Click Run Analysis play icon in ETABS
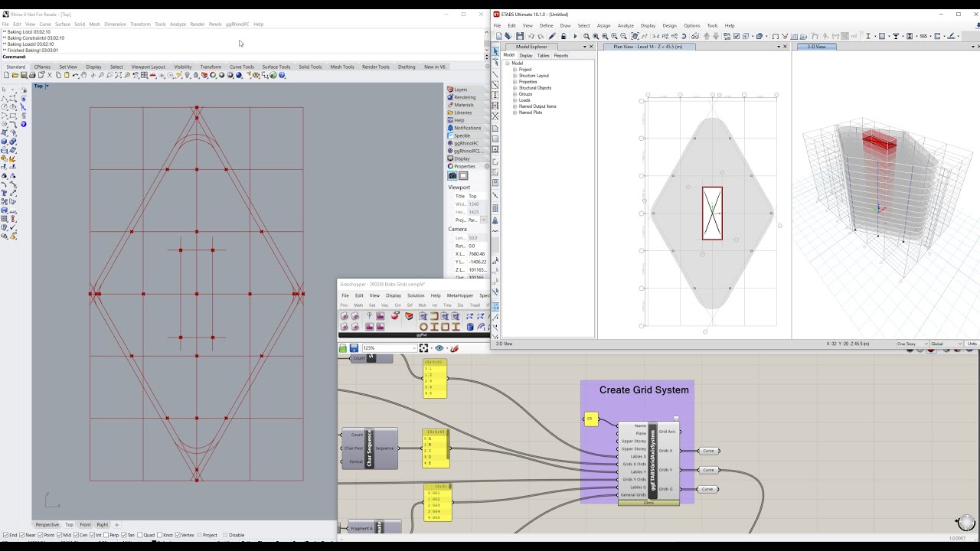Screen dimensions: 980x551 tap(575, 36)
